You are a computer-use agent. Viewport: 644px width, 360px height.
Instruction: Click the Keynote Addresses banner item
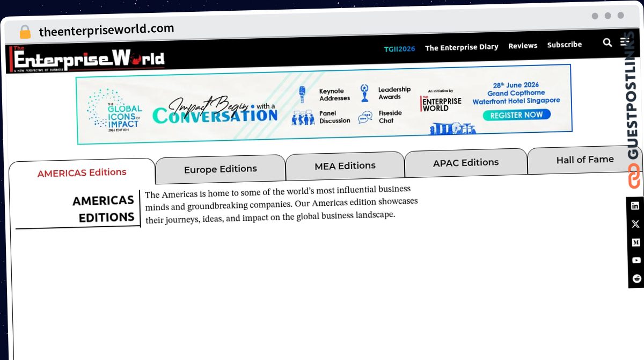click(325, 94)
